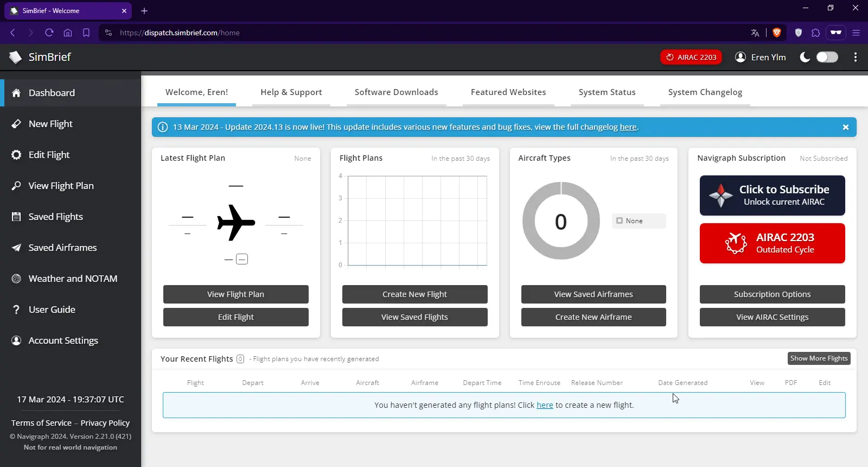
Task: Switch to Help & Support tab
Action: 291,92
